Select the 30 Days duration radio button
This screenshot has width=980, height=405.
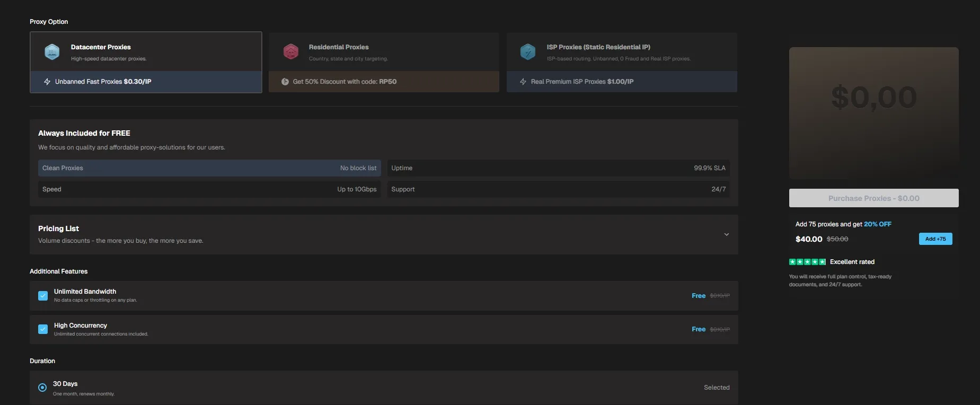tap(42, 388)
